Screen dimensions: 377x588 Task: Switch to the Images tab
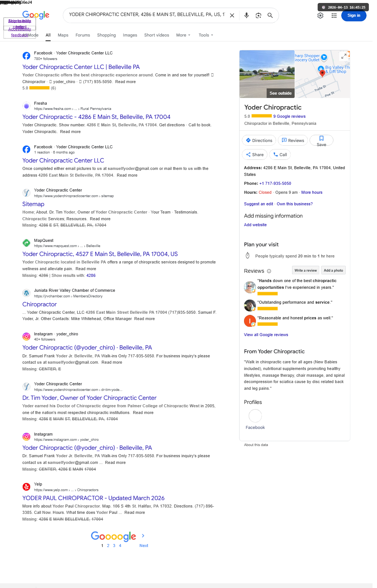[130, 35]
